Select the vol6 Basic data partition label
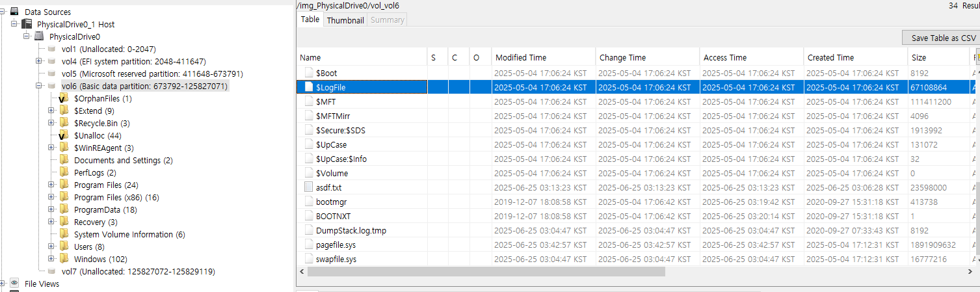The image size is (980, 292). pyautogui.click(x=144, y=86)
